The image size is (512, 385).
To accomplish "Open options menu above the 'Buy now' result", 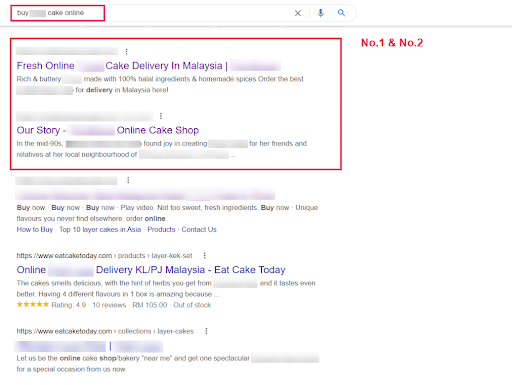I will click(x=128, y=180).
